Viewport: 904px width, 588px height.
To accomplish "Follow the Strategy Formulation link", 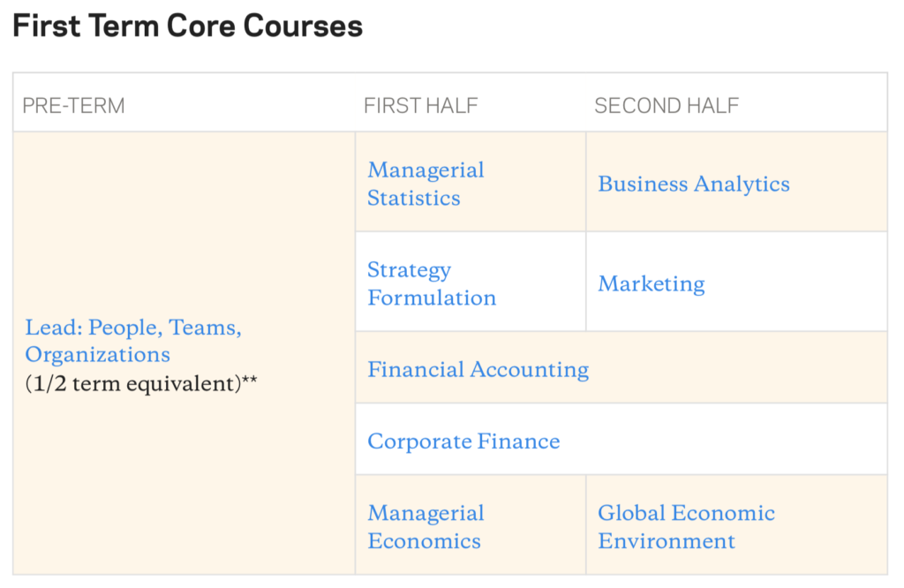I will click(431, 283).
